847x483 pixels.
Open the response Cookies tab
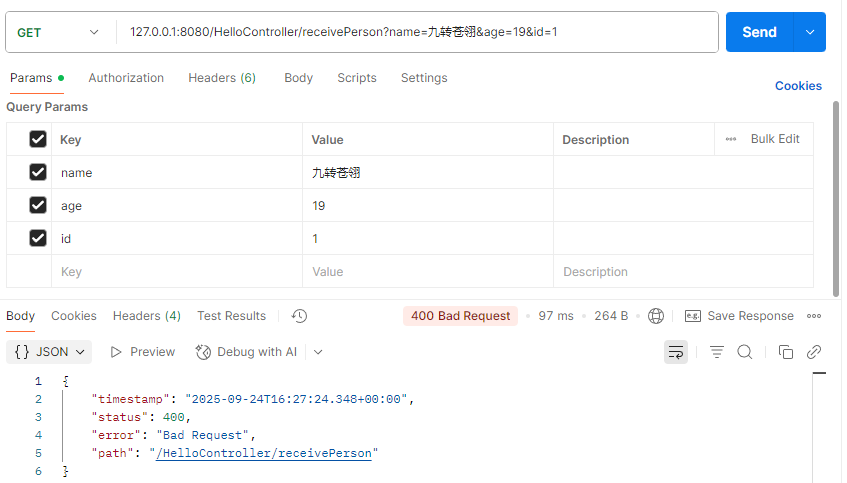[73, 316]
